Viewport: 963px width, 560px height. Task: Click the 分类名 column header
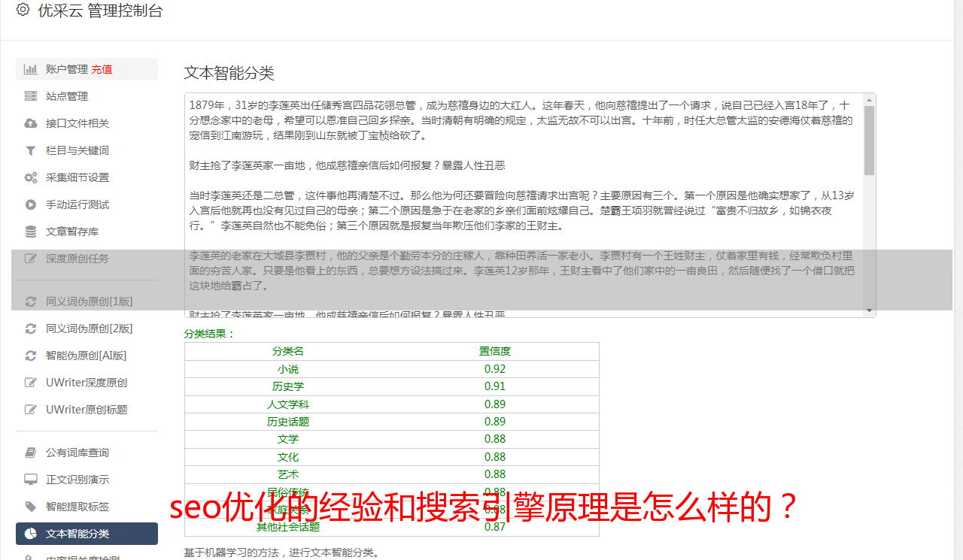288,351
